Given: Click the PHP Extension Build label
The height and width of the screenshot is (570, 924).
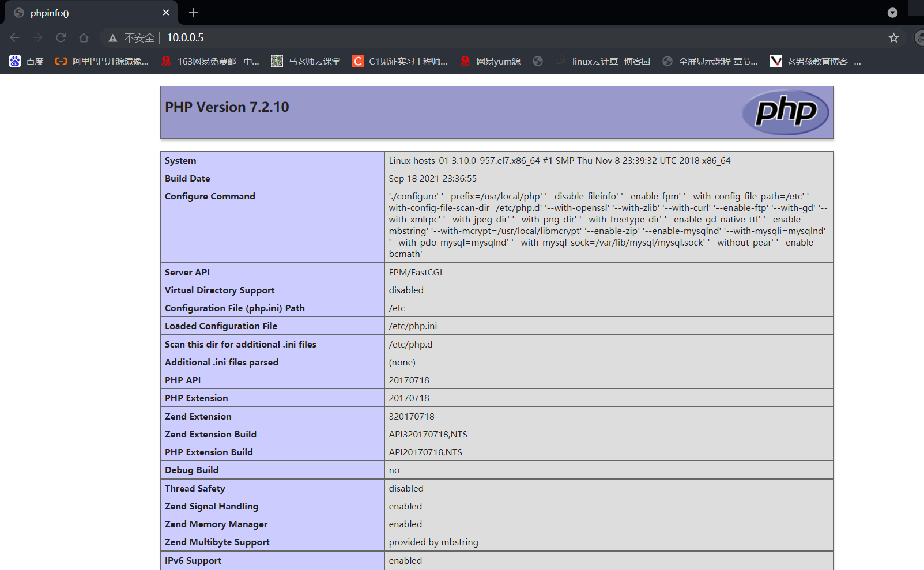Looking at the screenshot, I should (x=209, y=452).
